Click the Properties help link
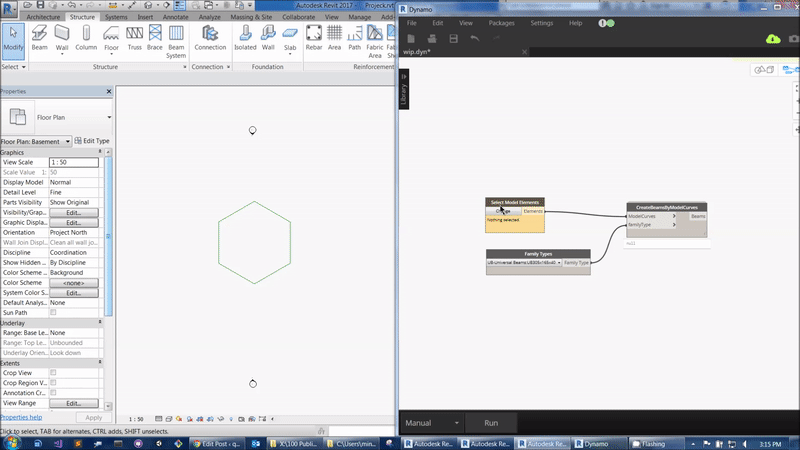The image size is (800, 450). click(21, 417)
